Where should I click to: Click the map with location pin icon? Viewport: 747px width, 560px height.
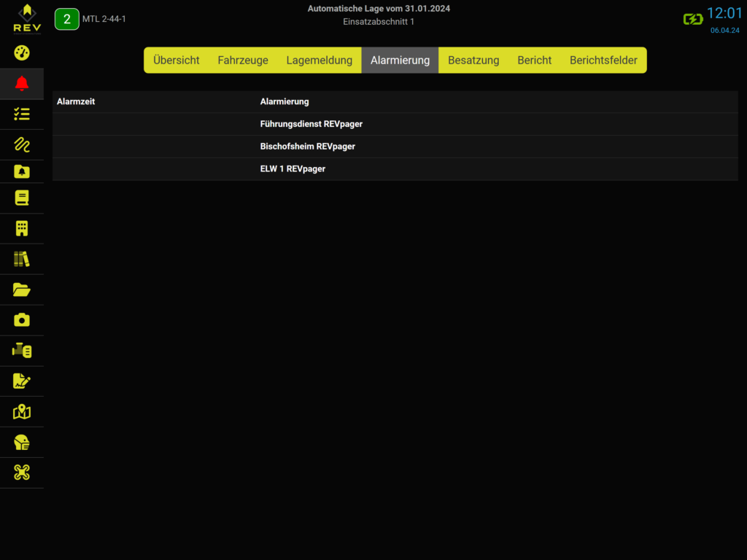point(22,412)
